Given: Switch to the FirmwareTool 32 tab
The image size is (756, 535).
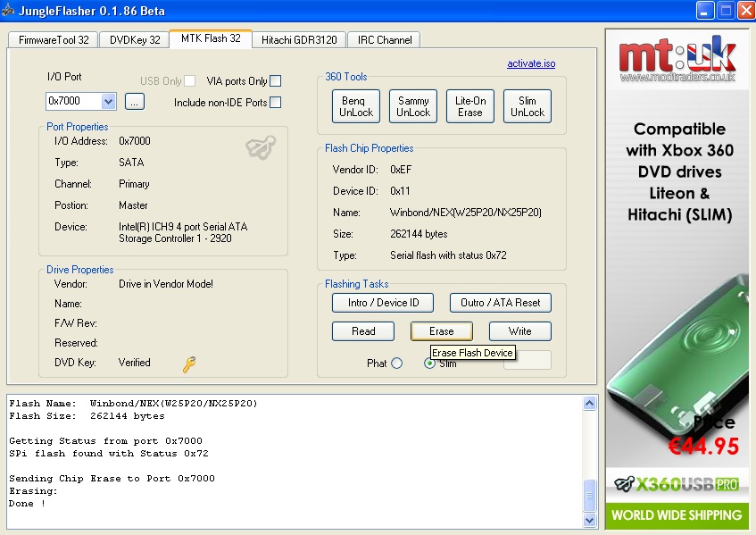Looking at the screenshot, I should 54,40.
